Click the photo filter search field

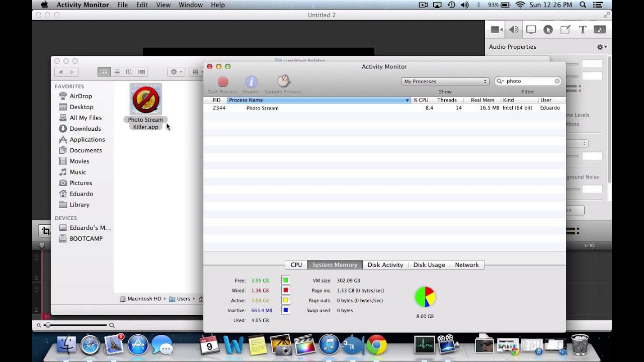click(528, 81)
